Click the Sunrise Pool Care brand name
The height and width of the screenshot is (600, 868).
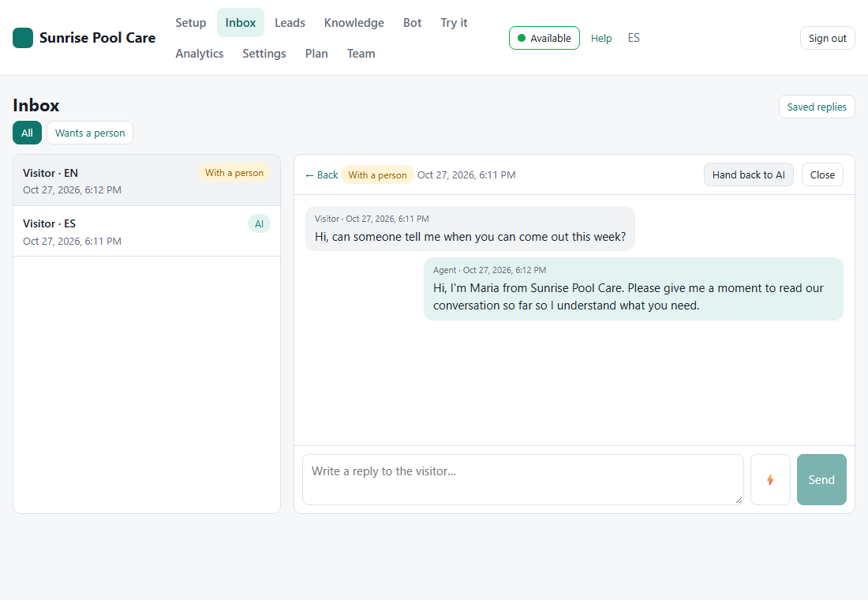tap(97, 38)
